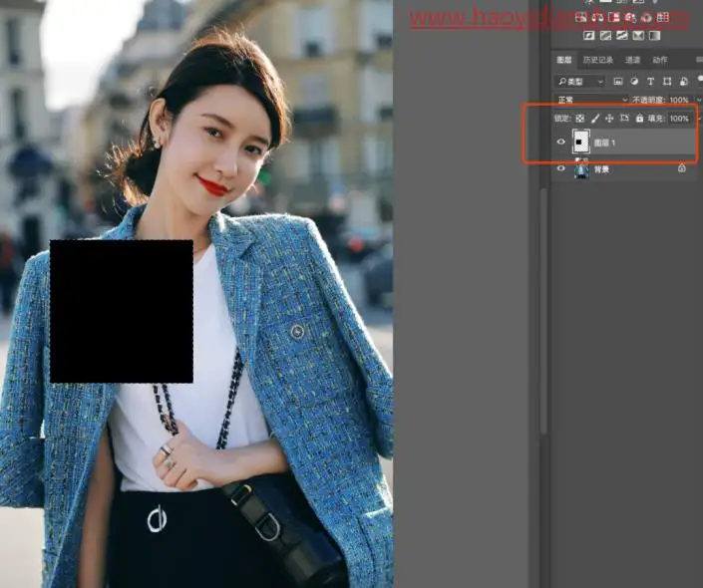Lock all attributes with padlock icon
The width and height of the screenshot is (703, 588).
tap(640, 119)
